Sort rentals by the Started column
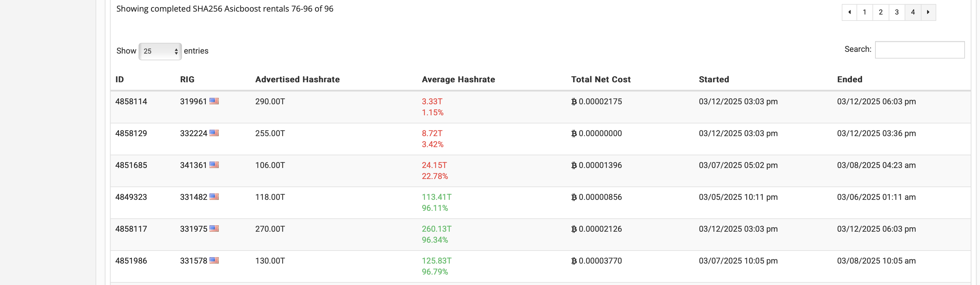The height and width of the screenshot is (285, 980). 714,80
